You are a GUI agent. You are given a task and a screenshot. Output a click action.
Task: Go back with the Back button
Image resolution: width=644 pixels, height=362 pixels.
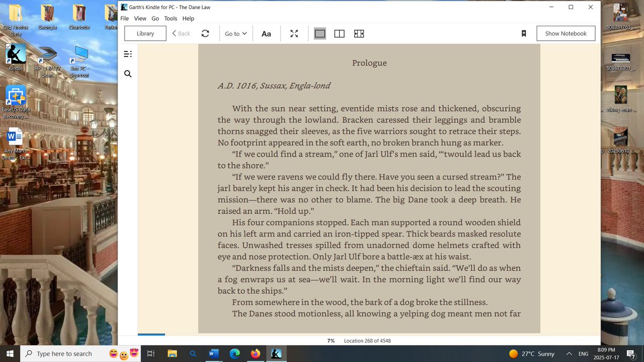point(181,33)
